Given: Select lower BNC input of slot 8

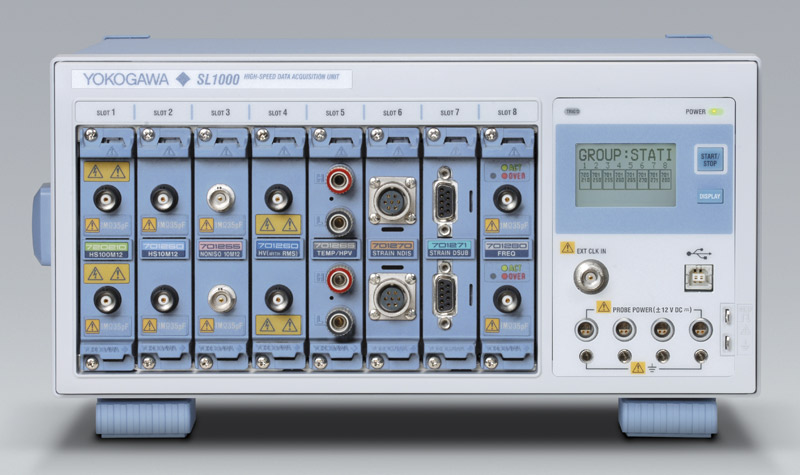Looking at the screenshot, I should 507,299.
